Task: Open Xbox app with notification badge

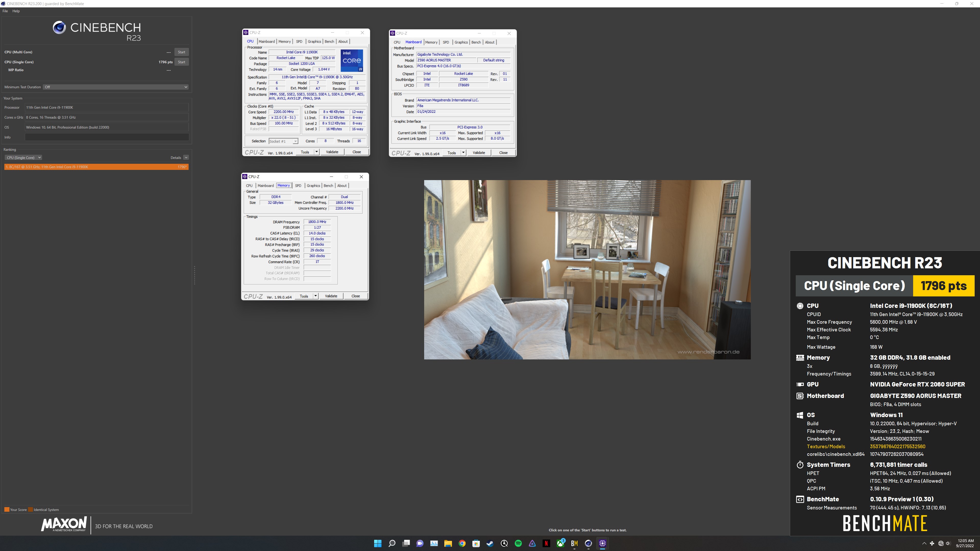Action: coord(560,543)
